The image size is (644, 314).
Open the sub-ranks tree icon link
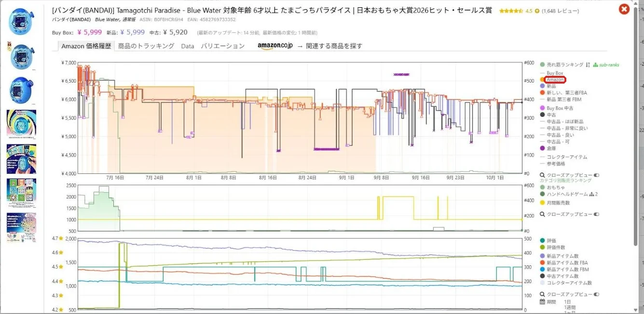[x=606, y=65]
